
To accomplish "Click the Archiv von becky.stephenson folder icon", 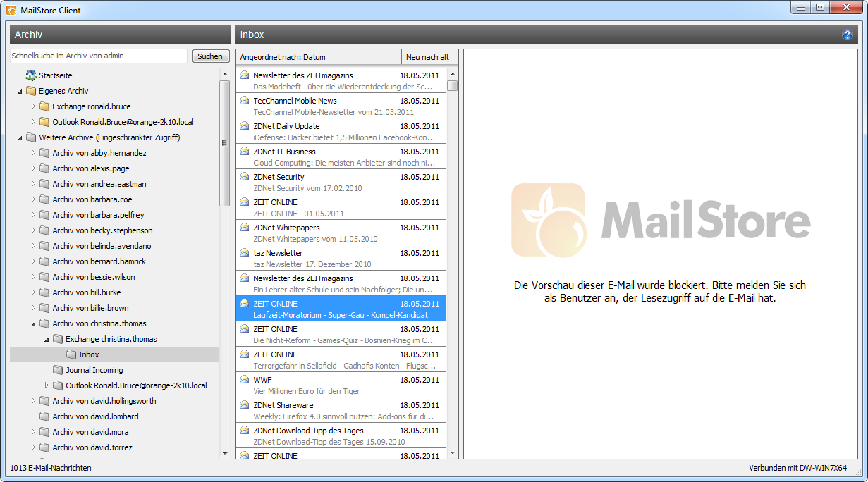I will point(44,230).
